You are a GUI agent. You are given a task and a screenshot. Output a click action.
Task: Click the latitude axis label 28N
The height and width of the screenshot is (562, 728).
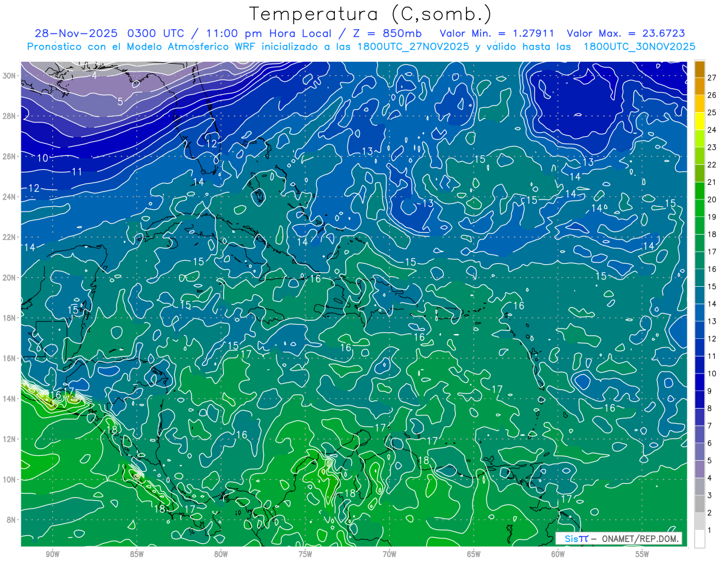pyautogui.click(x=9, y=116)
